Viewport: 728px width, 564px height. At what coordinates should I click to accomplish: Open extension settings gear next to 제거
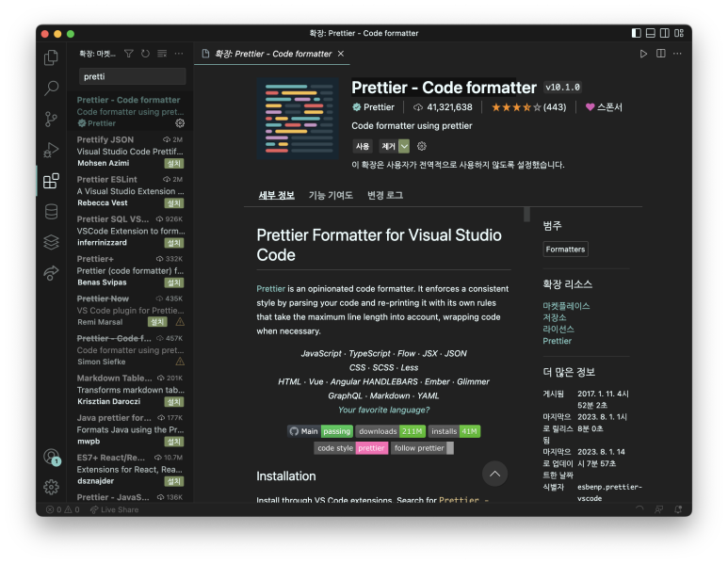[x=422, y=146]
